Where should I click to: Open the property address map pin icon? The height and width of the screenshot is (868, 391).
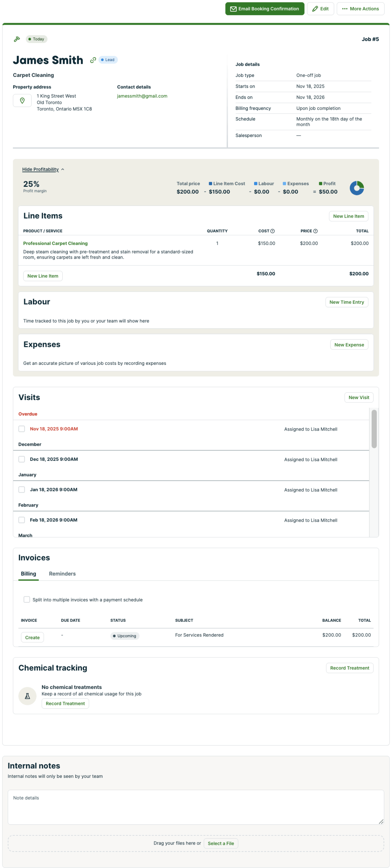pos(22,100)
